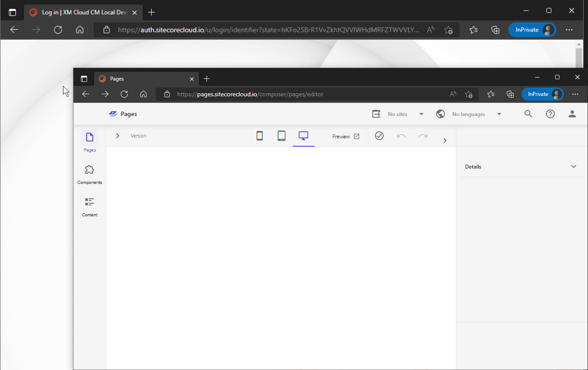Image resolution: width=588 pixels, height=370 pixels.
Task: Switch to tablet device preview icon
Action: click(x=281, y=136)
